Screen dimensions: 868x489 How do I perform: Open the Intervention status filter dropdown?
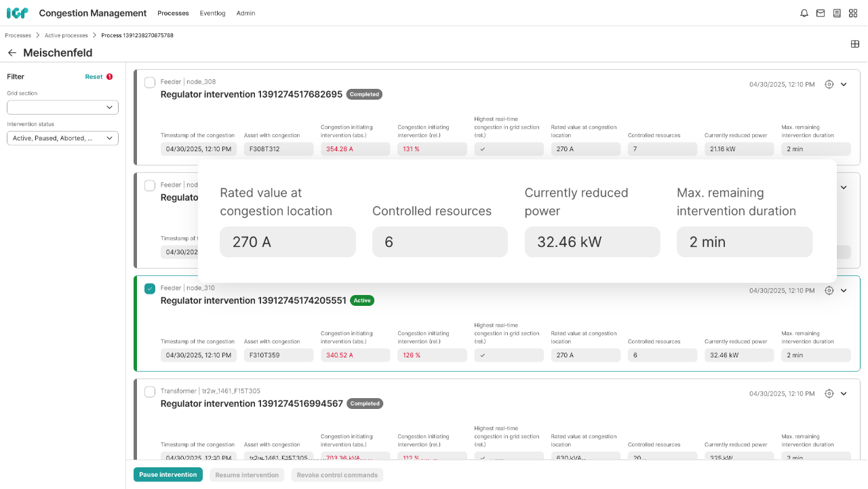[x=62, y=138]
